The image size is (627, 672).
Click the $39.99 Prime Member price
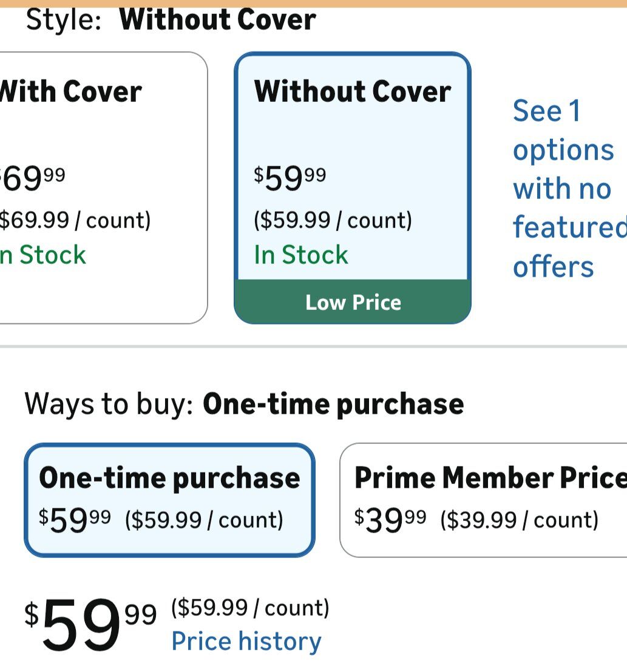pos(390,520)
